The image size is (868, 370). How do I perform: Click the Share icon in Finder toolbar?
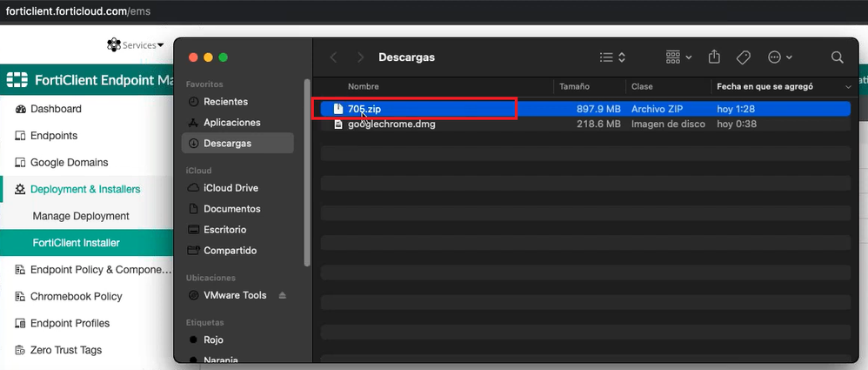coord(715,57)
